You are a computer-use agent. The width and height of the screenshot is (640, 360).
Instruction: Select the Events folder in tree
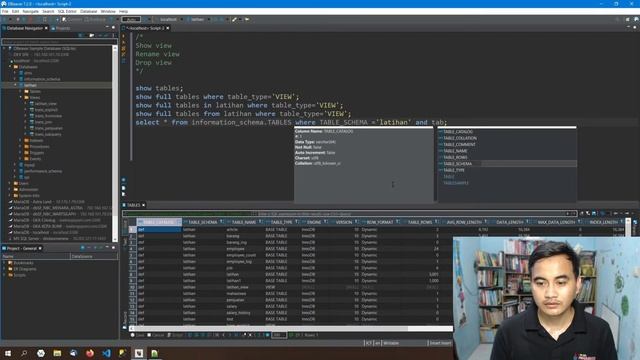click(x=35, y=159)
